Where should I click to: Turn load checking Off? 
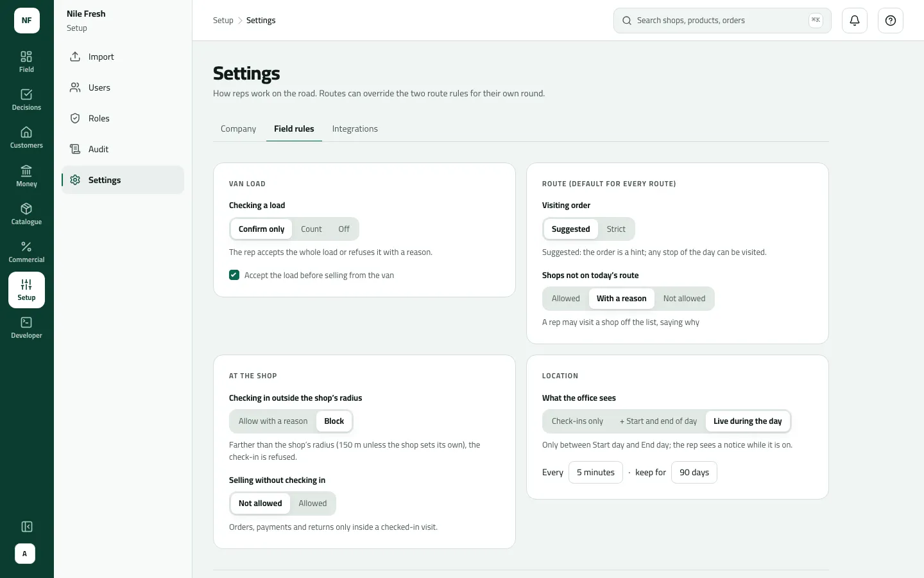coord(344,229)
